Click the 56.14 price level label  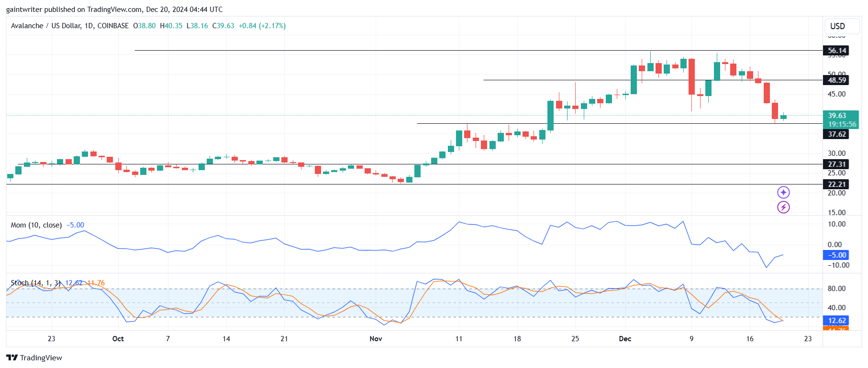(837, 51)
